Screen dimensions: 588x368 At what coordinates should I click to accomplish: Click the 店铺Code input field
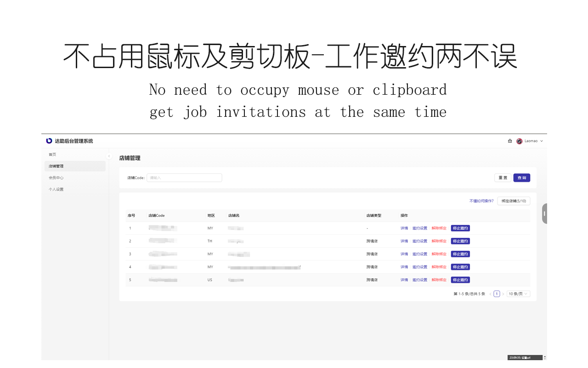184,177
